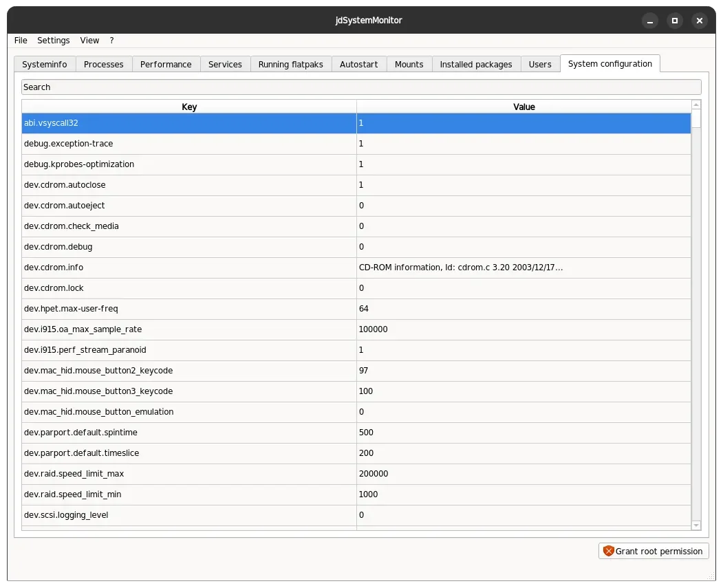
Task: Click the scrollbar down arrow
Action: coord(696,525)
